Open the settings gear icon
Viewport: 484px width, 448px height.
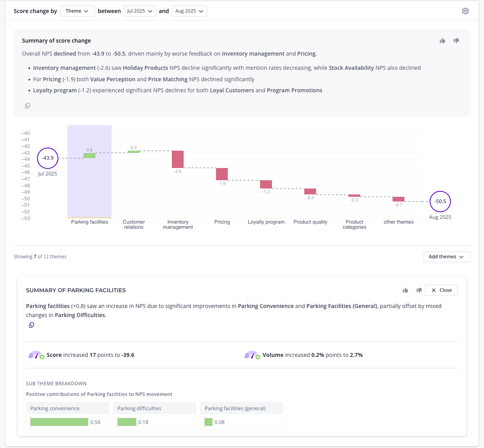pos(465,11)
